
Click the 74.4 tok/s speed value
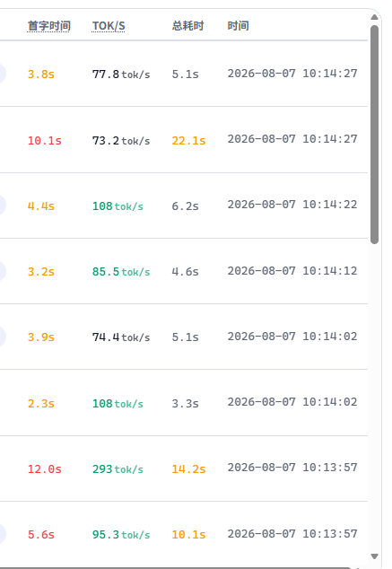tap(121, 337)
